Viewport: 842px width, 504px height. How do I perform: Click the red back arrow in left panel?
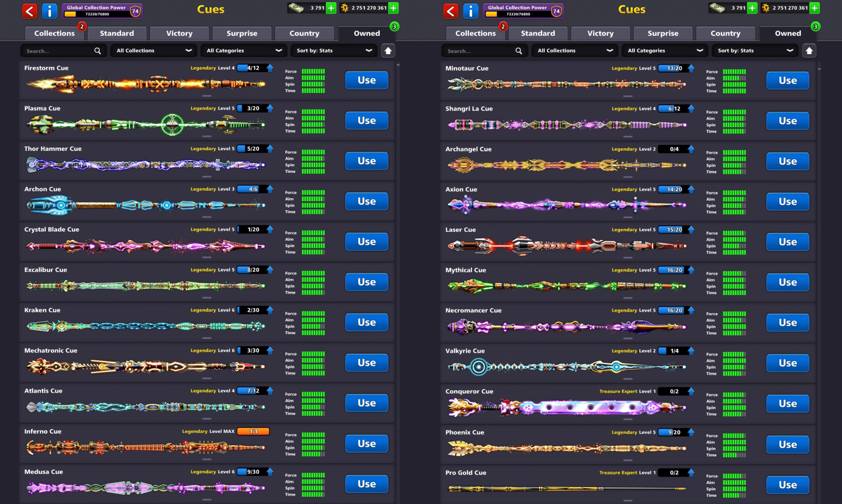(x=30, y=11)
